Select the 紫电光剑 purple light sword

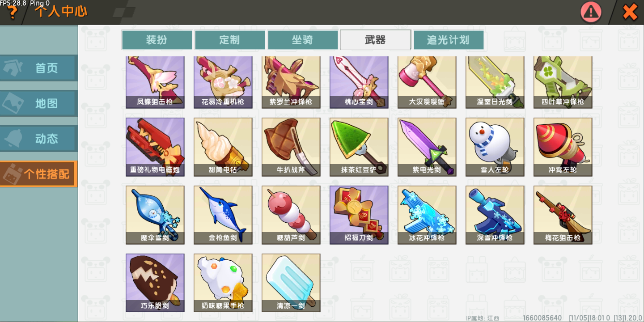(x=427, y=147)
